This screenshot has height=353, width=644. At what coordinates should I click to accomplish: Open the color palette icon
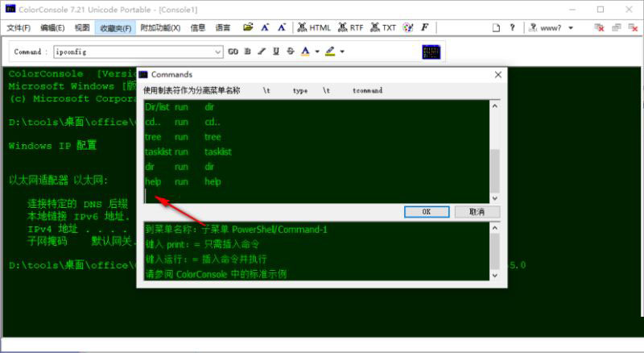pyautogui.click(x=408, y=27)
